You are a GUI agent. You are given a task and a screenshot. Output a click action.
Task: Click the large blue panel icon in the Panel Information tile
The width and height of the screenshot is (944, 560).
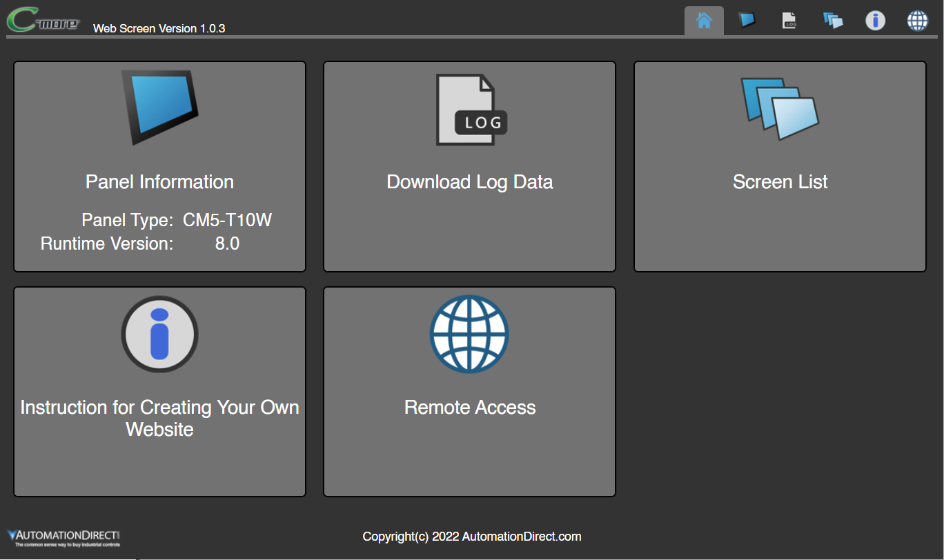pyautogui.click(x=160, y=107)
